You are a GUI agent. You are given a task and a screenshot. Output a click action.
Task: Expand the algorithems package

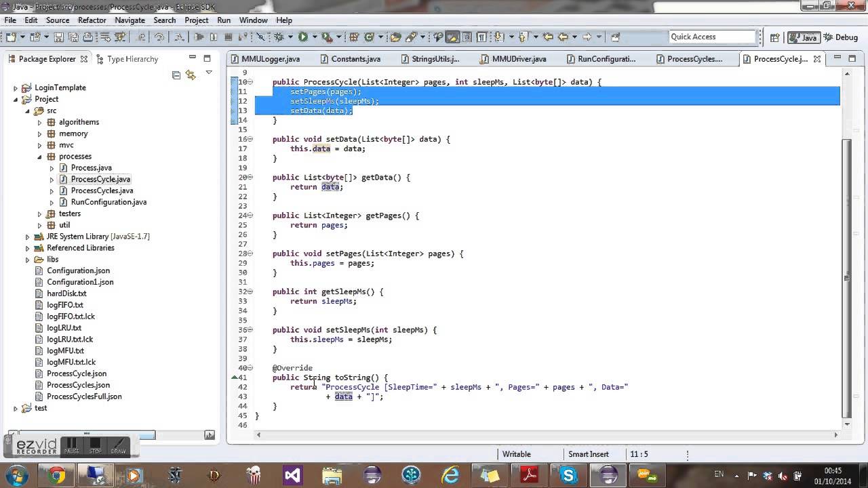click(x=39, y=122)
